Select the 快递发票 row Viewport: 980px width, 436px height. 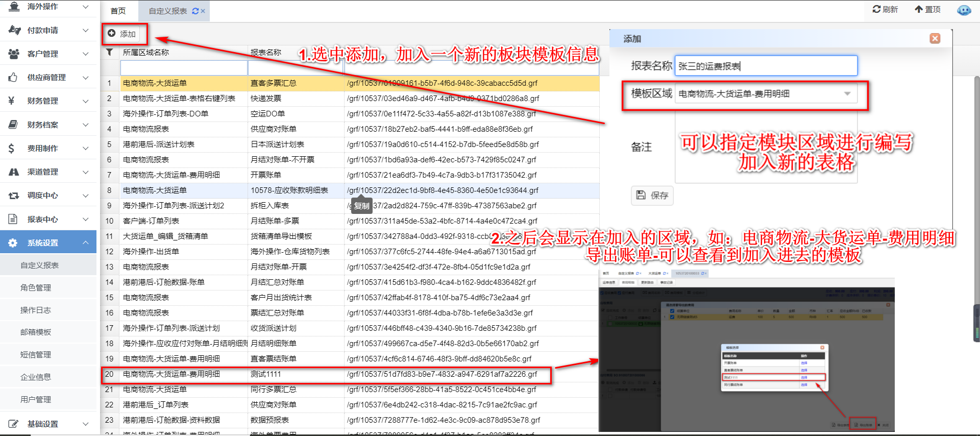[x=350, y=99]
